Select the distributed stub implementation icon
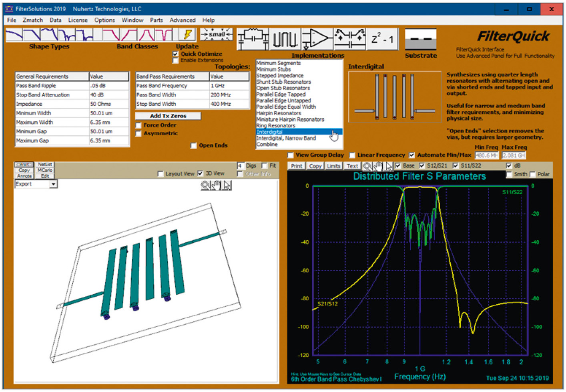This screenshot has width=566, height=392. [x=285, y=39]
